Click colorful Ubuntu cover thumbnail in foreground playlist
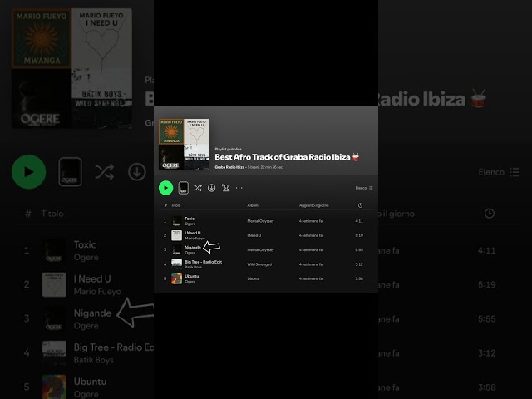Screen dimensions: 532x399 (176, 279)
